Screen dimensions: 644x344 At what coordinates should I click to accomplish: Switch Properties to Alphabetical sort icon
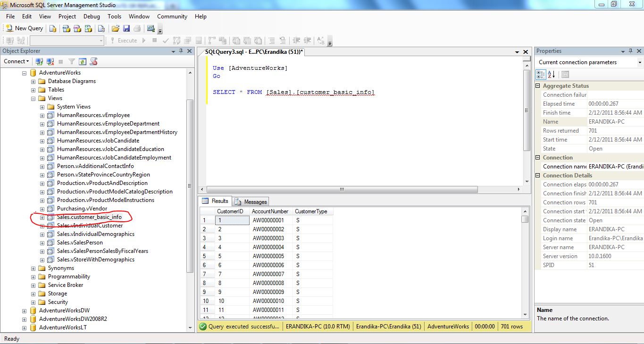click(551, 75)
